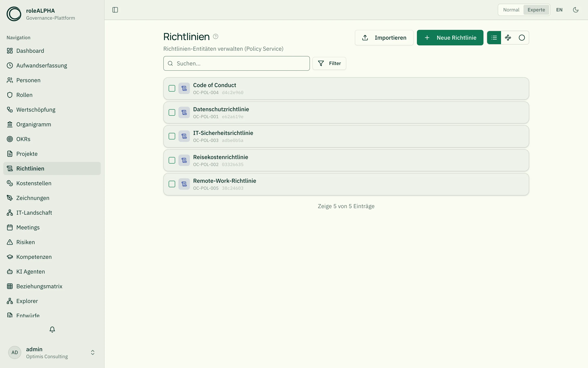The image size is (588, 368).
Task: Switch to Normal mode
Action: tap(511, 10)
